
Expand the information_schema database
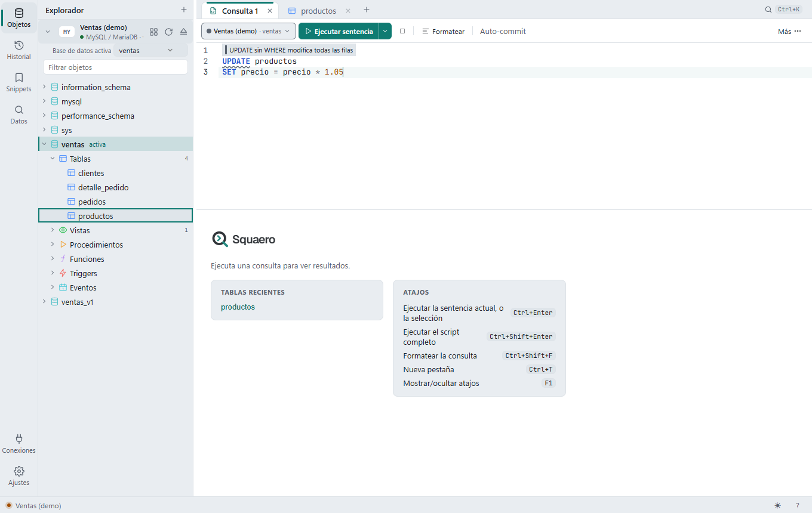point(44,87)
